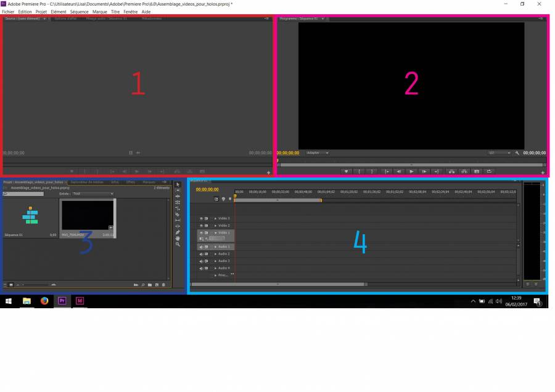This screenshot has width=555, height=392.
Task: Select the Zoom tool magnifier icon
Action: [x=178, y=244]
